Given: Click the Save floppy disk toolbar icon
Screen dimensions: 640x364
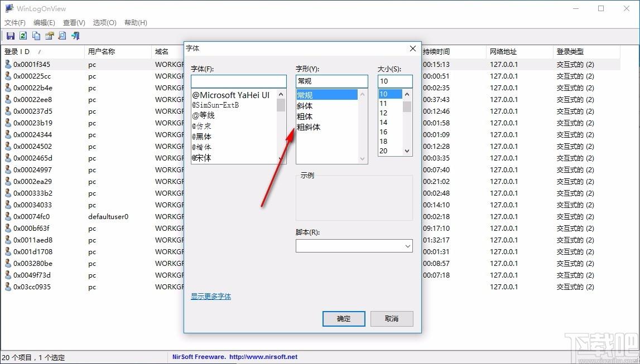Looking at the screenshot, I should (x=10, y=36).
